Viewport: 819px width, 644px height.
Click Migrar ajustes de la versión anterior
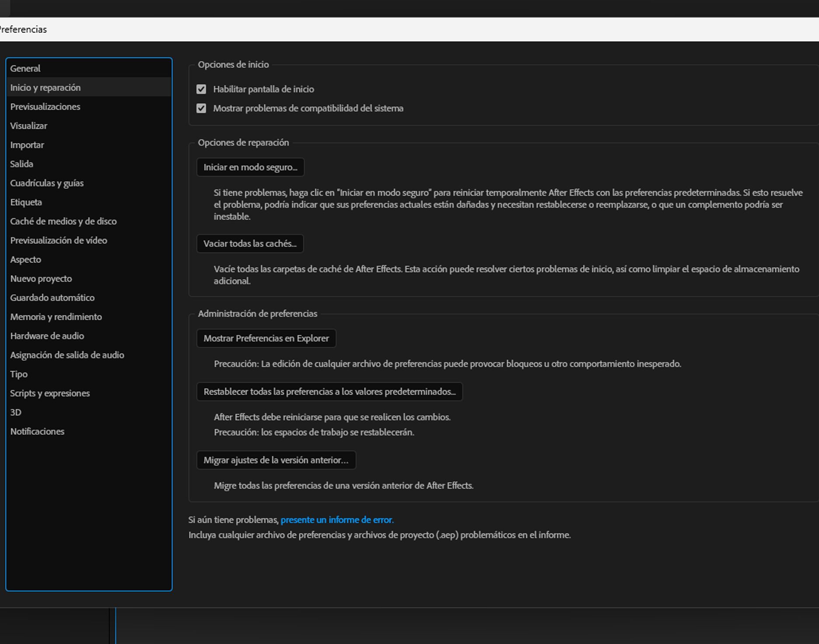click(x=276, y=460)
